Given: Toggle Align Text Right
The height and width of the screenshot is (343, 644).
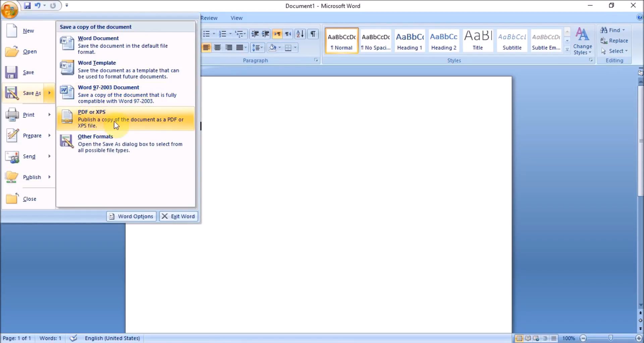Looking at the screenshot, I should (x=229, y=48).
